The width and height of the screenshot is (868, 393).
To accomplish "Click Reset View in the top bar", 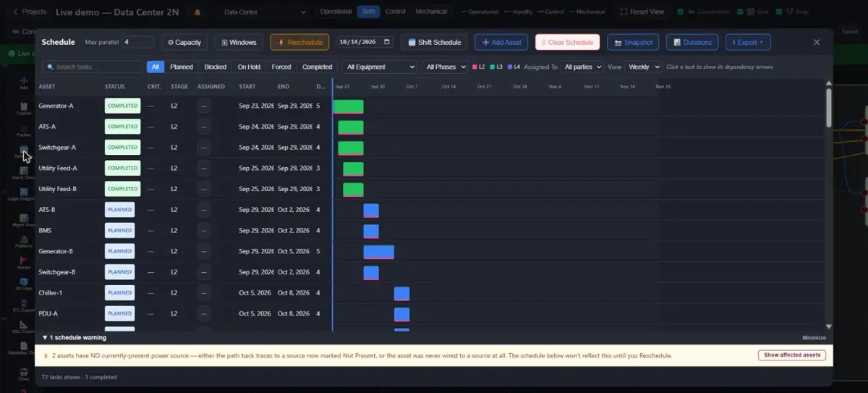I will tap(642, 12).
